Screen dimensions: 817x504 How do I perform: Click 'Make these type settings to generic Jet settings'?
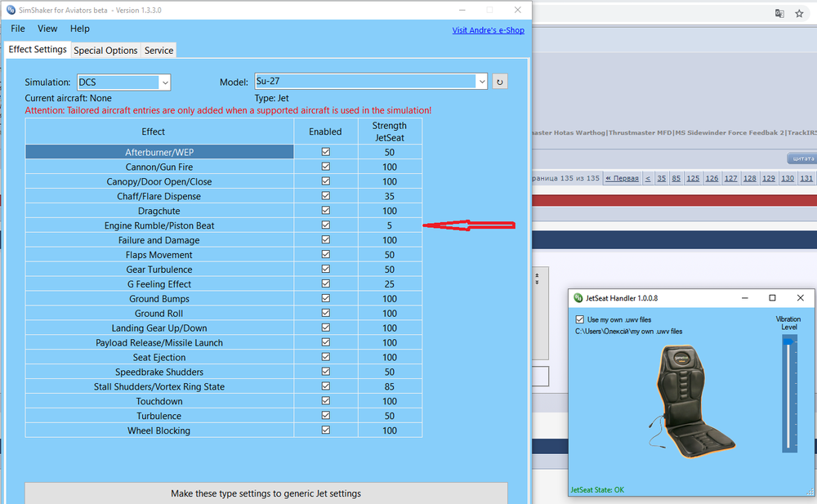266,493
